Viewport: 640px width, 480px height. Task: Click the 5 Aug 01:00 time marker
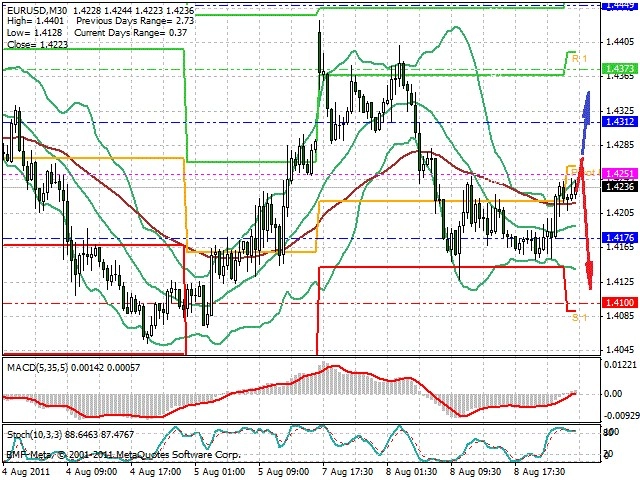tap(220, 472)
